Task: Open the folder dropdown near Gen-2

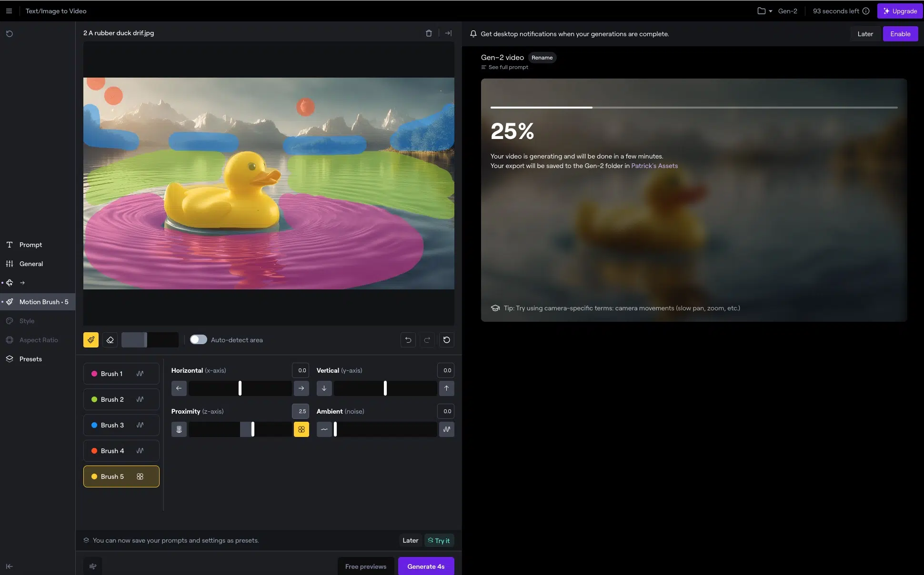Action: (x=764, y=11)
